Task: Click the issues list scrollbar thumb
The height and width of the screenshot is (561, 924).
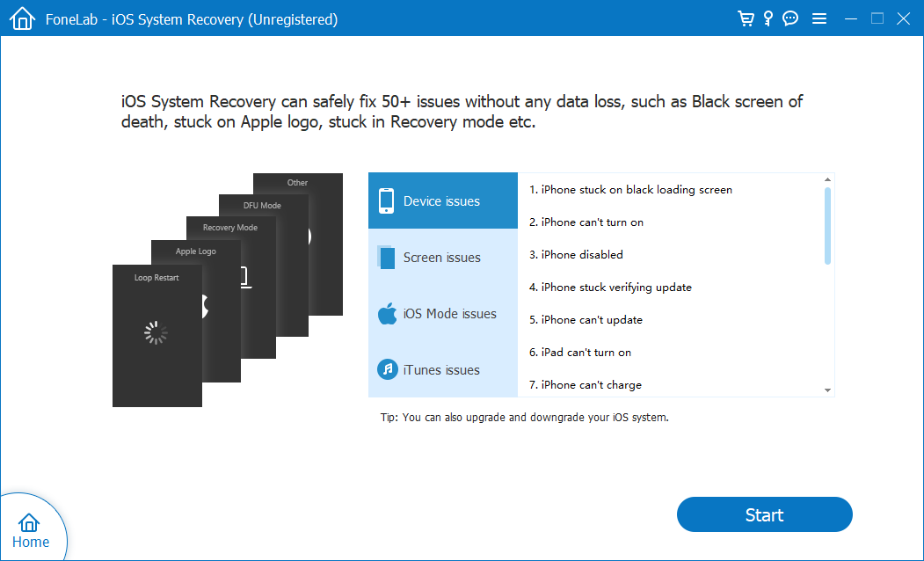Action: (827, 225)
